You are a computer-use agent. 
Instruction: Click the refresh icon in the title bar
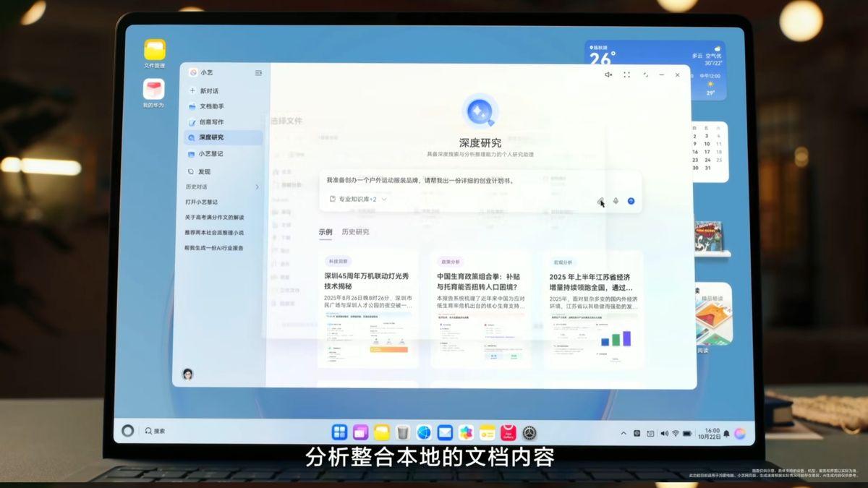644,74
